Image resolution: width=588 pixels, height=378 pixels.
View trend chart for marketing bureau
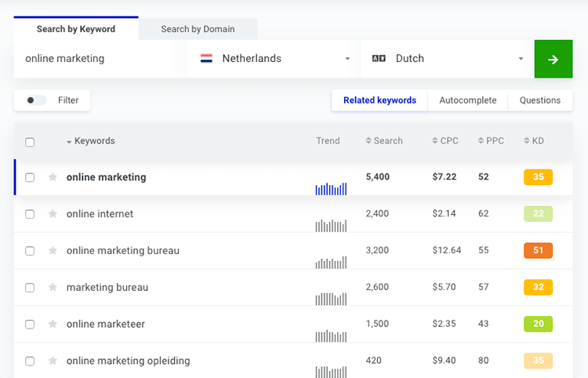[x=331, y=299]
